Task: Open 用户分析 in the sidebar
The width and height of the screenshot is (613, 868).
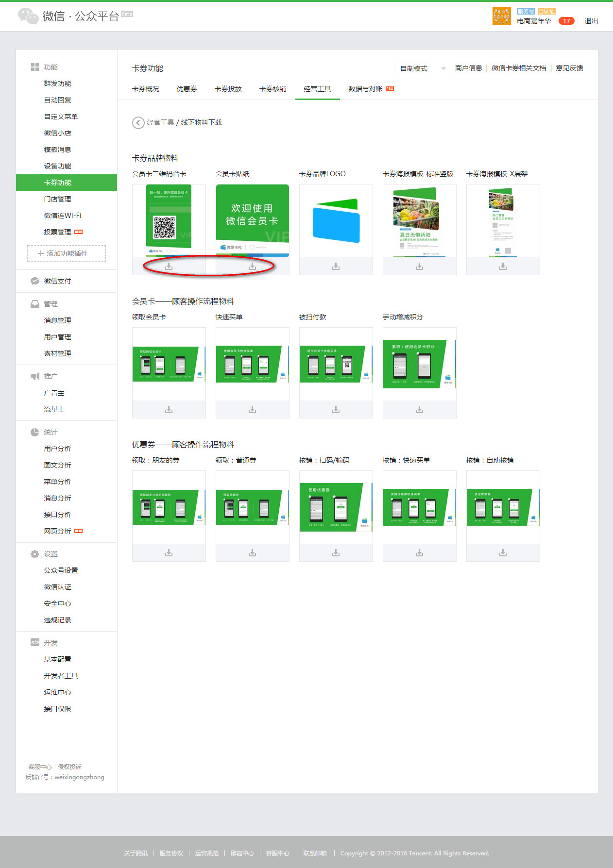Action: point(57,449)
